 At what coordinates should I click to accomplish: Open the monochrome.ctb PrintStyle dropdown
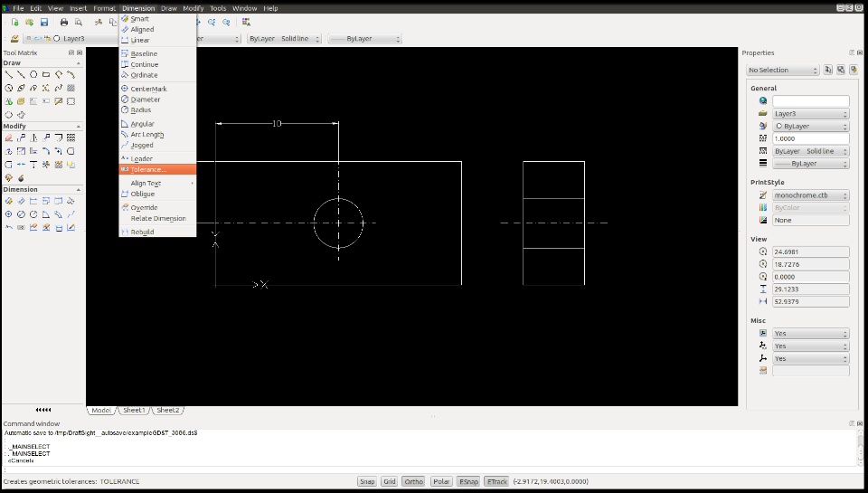tap(811, 195)
